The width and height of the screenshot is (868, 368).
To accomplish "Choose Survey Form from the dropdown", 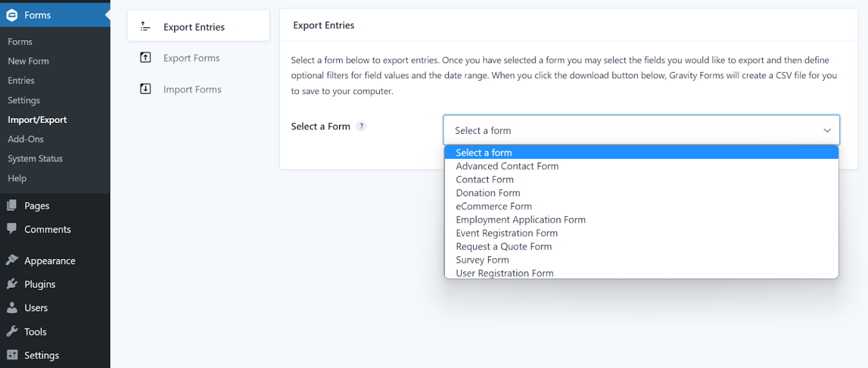I will 482,260.
